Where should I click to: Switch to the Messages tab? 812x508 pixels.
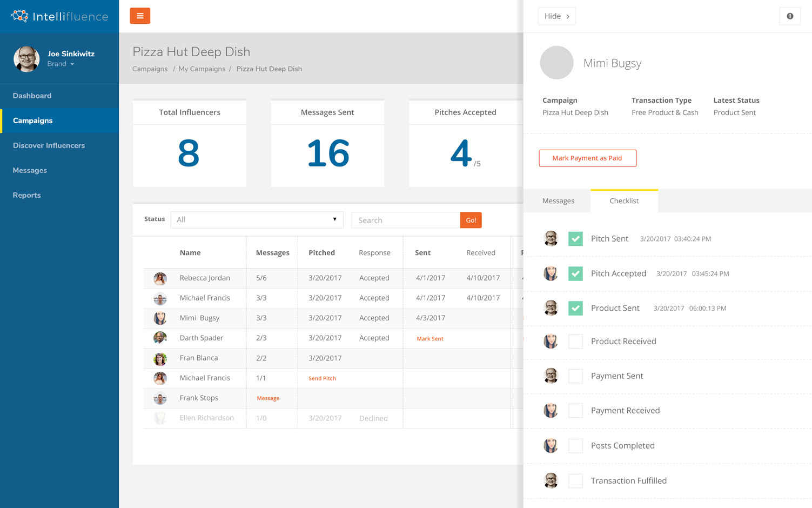point(558,200)
